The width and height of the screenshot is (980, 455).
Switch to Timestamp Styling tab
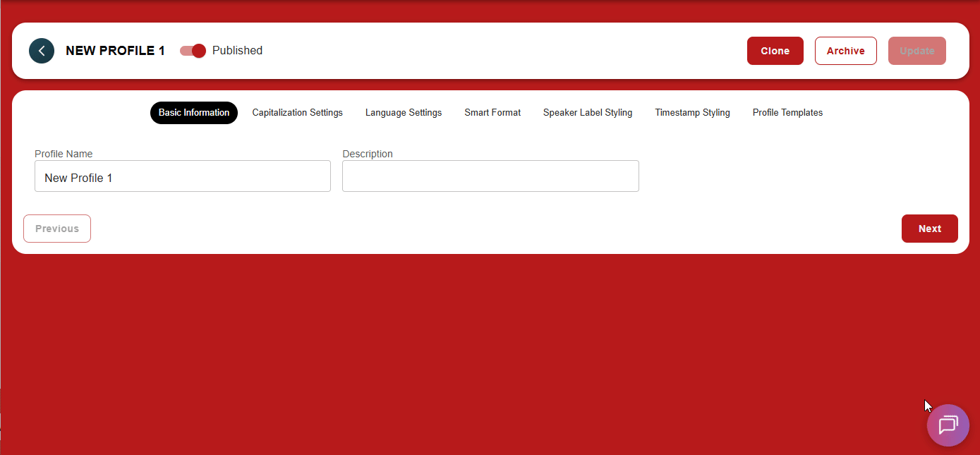(x=692, y=113)
